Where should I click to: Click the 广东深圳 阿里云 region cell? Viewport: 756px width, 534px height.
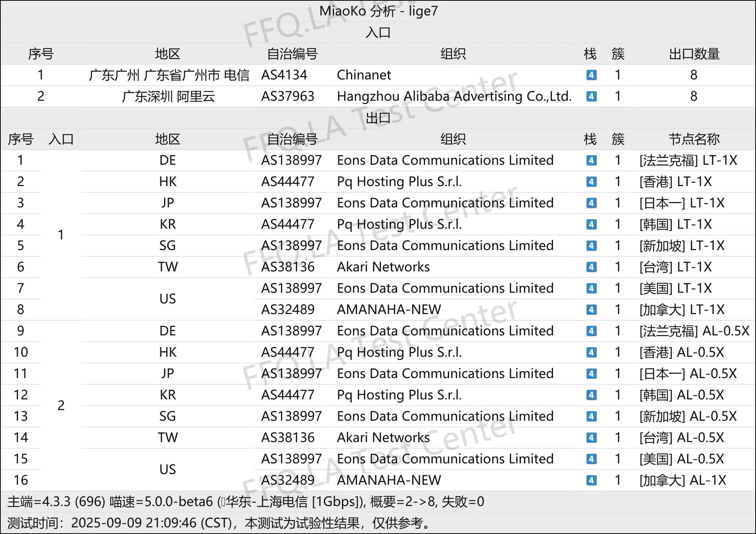168,96
